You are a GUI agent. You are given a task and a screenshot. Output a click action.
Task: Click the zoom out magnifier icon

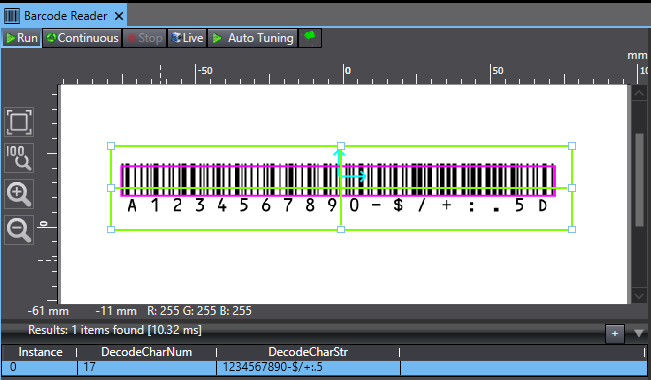19,230
